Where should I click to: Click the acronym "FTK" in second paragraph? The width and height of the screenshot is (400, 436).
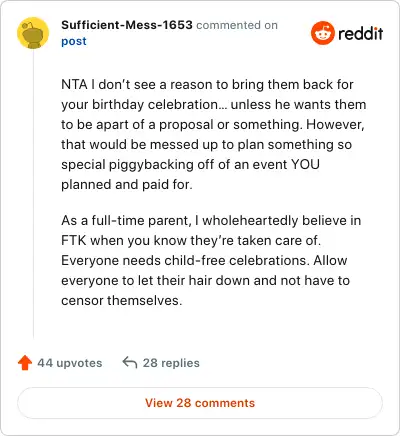[74, 240]
